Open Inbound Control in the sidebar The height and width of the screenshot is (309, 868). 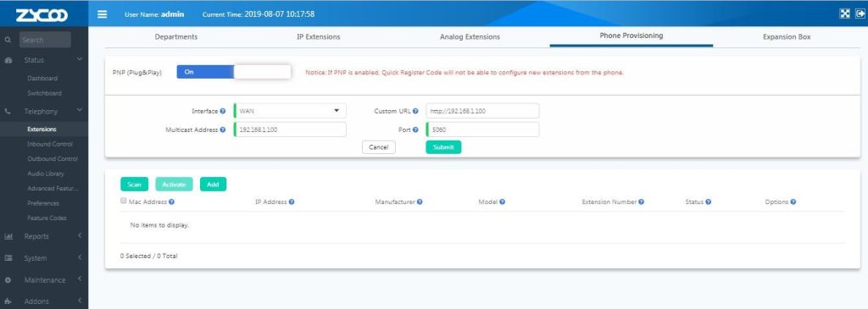[x=50, y=144]
